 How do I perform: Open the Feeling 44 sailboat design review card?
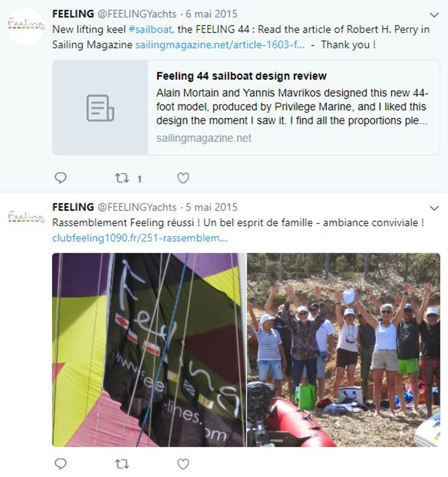click(x=292, y=107)
